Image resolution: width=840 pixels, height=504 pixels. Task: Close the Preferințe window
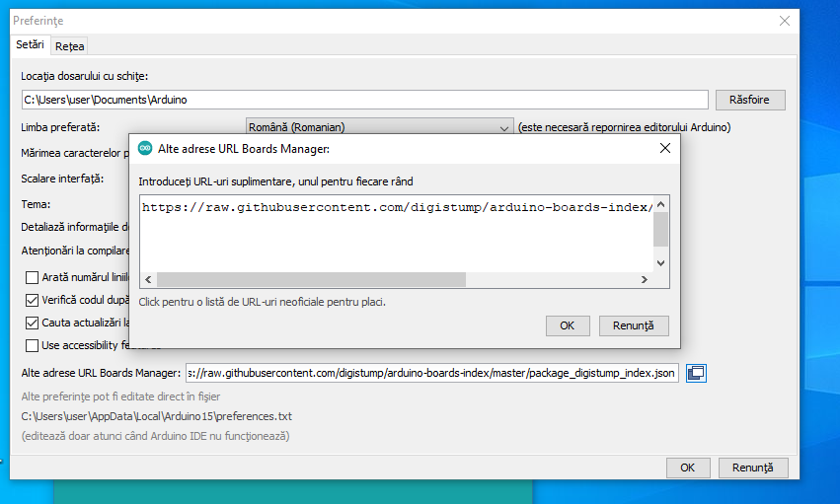click(x=785, y=20)
